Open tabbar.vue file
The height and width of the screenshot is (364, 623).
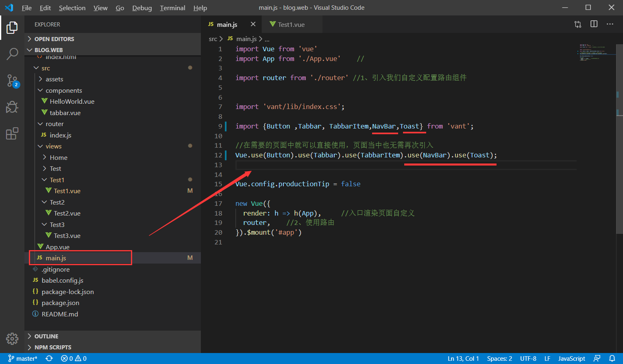[x=113, y=113]
